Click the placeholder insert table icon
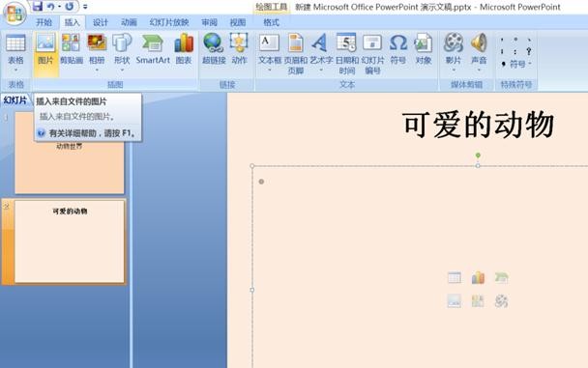588x368 pixels. (455, 277)
